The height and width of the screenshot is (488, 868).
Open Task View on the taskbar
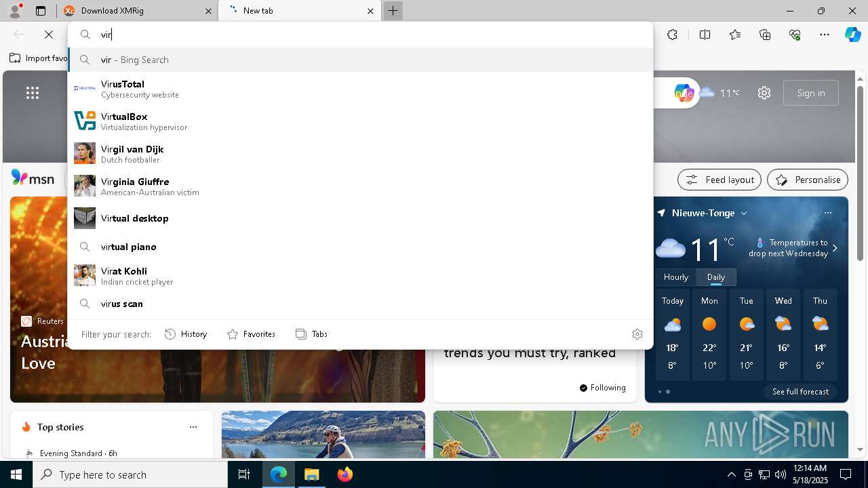coord(244,474)
